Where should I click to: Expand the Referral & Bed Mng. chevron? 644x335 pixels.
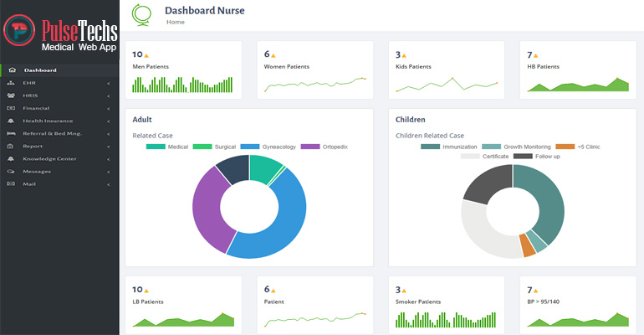click(109, 134)
